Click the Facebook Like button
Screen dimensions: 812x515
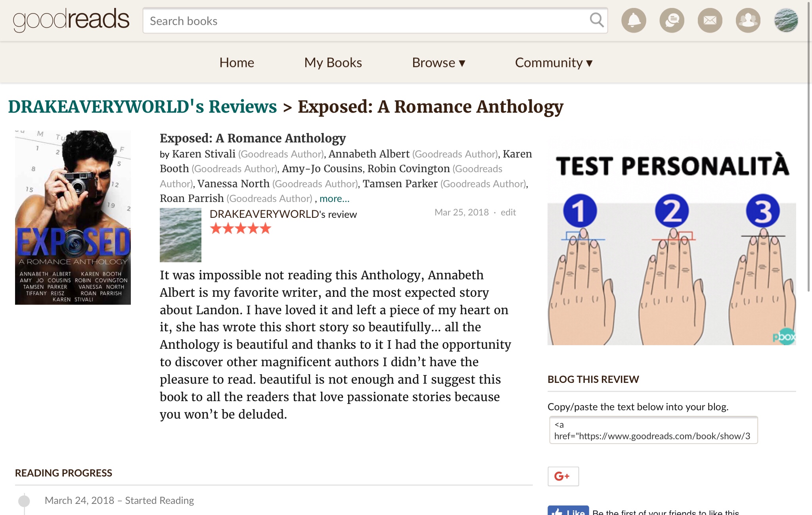(x=568, y=511)
